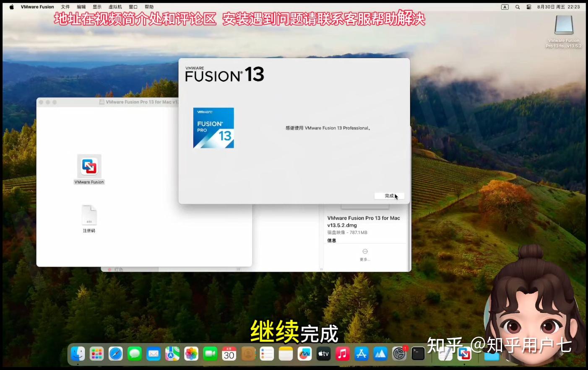Launch Terminal from the Dock
Screen dimensions: 588x370
coord(418,354)
